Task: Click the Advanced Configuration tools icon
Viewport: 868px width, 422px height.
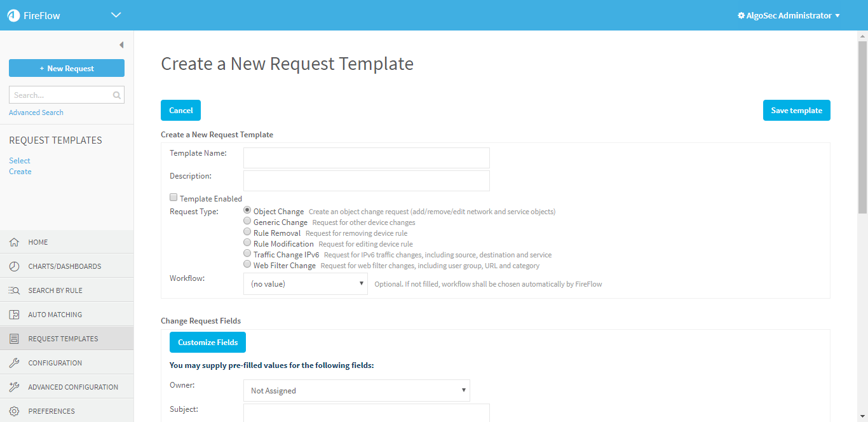Action: point(14,387)
